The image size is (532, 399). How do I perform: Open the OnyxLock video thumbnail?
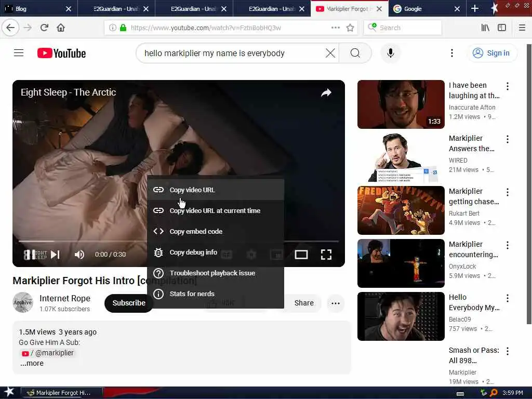(x=401, y=263)
